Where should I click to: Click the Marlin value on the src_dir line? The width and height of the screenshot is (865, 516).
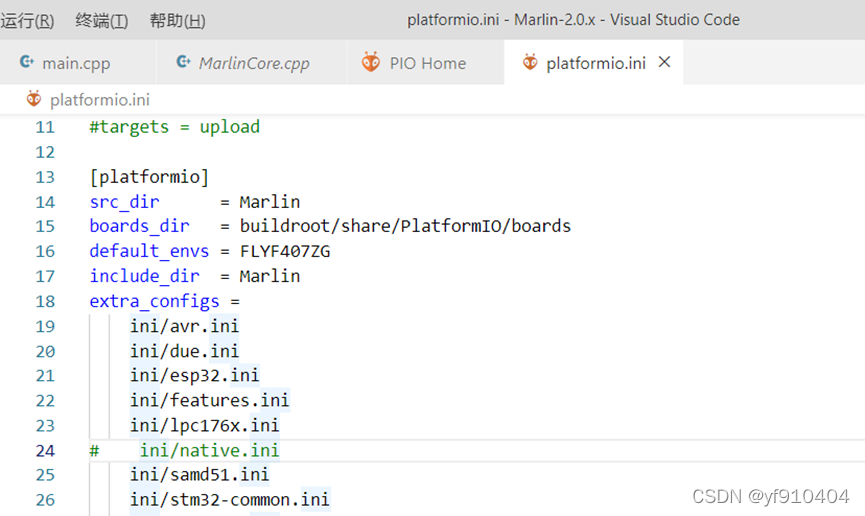click(x=270, y=202)
